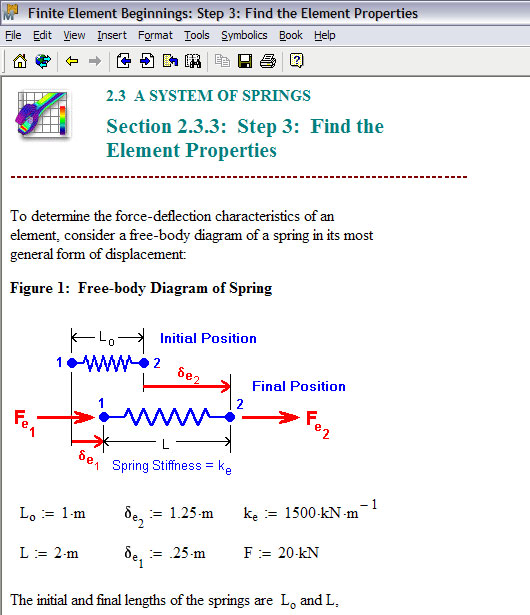Open the Help menu
530x615 pixels.
click(x=324, y=35)
